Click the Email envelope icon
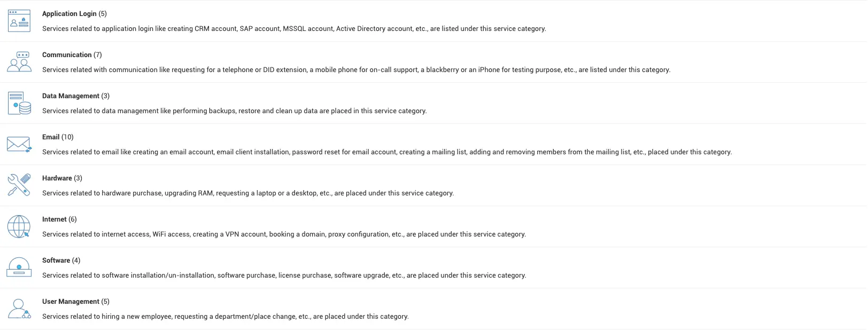The width and height of the screenshot is (868, 330). click(x=19, y=144)
